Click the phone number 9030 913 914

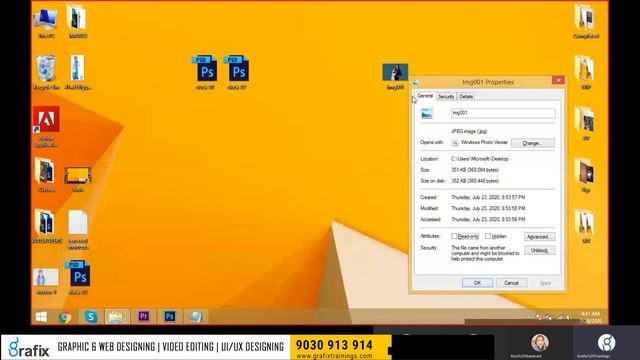334,345
